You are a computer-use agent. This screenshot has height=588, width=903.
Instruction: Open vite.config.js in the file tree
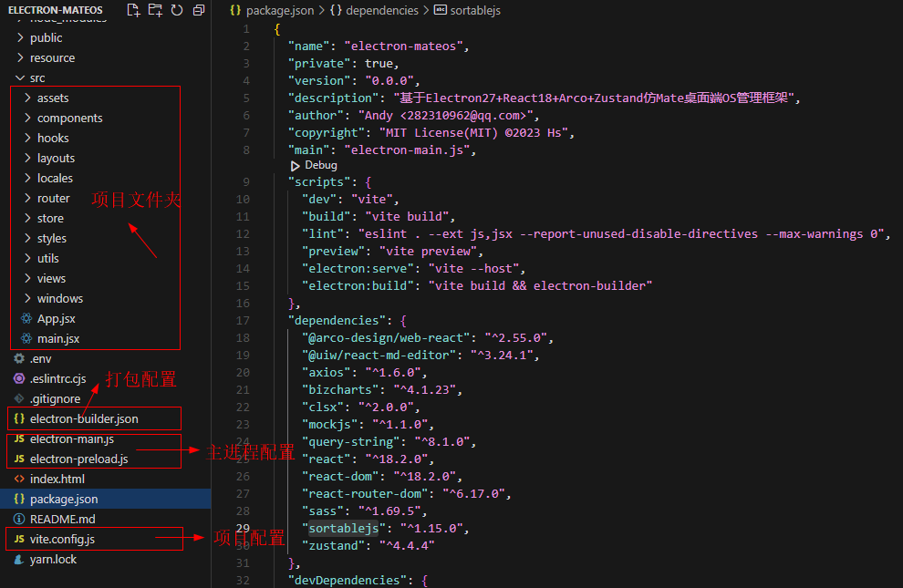[62, 539]
